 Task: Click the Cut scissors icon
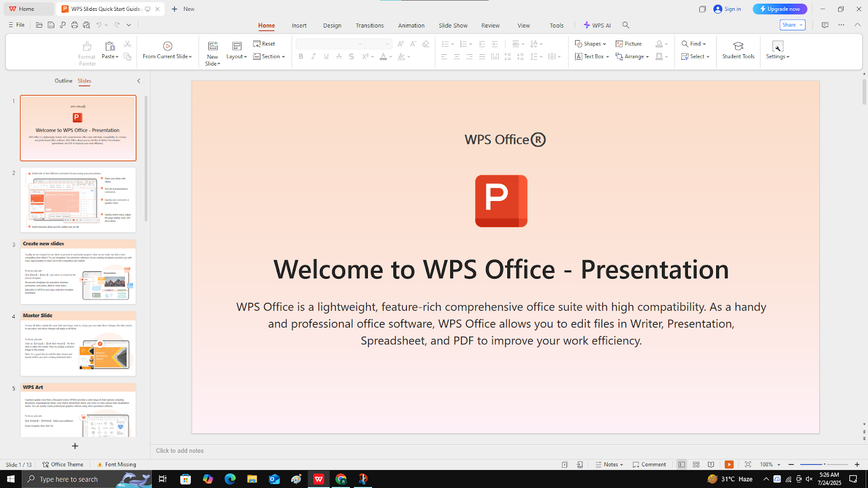click(127, 44)
